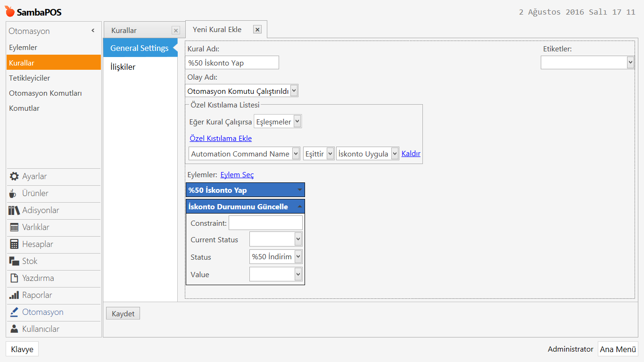Click the SambaPOS tomato logo icon
The width and height of the screenshot is (644, 362).
(x=9, y=11)
